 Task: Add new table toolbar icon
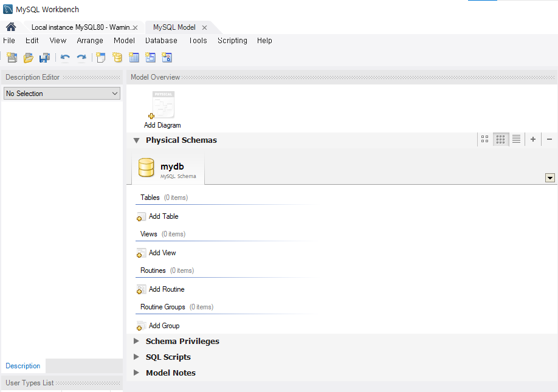coord(134,57)
